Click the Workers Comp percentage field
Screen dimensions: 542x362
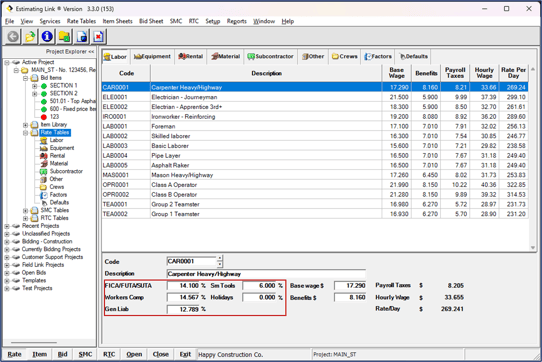[x=184, y=297]
